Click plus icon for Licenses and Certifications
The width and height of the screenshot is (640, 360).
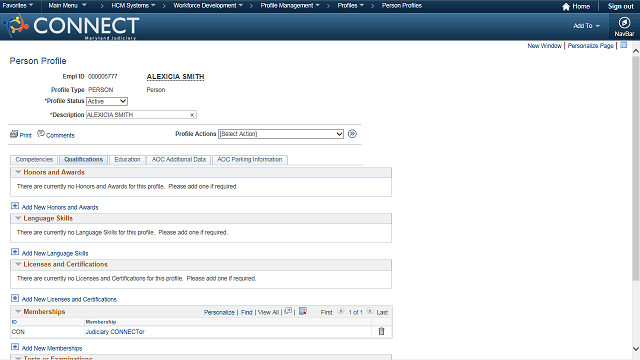[15, 298]
